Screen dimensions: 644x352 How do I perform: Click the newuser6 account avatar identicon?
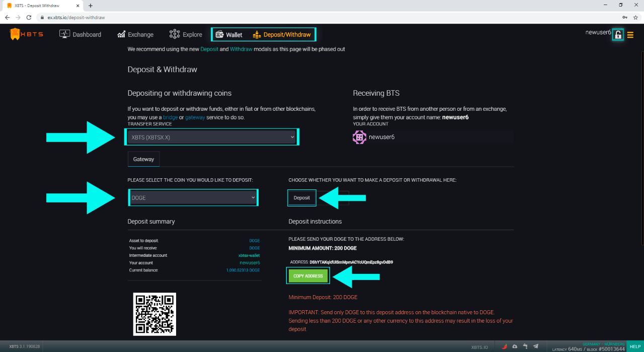point(359,137)
